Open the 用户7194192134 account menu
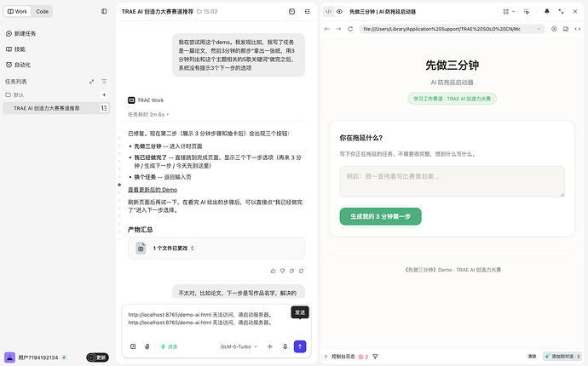This screenshot has height=366, width=588. pos(37,357)
